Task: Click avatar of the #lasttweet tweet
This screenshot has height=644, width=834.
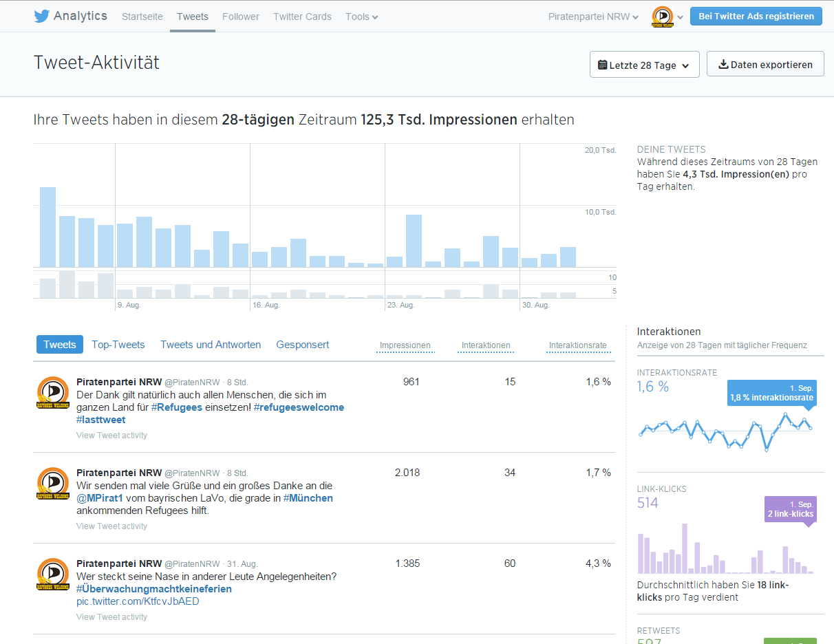Action: 53,393
